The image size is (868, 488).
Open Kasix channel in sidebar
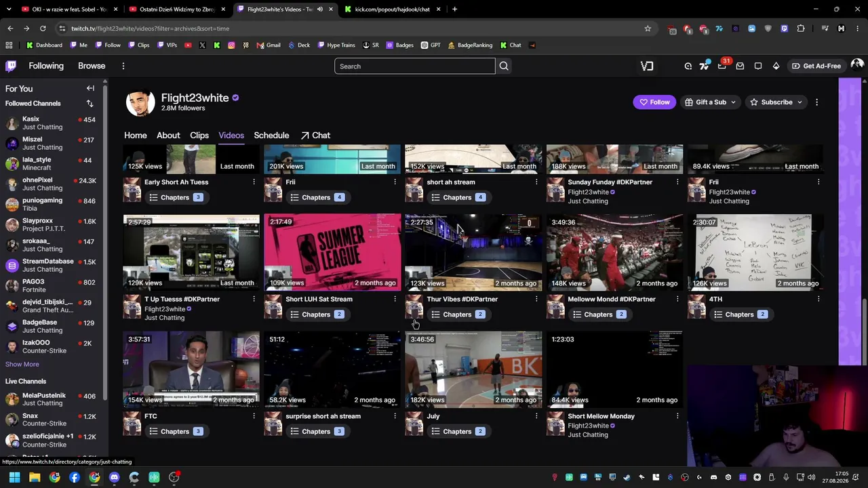pyautogui.click(x=53, y=123)
